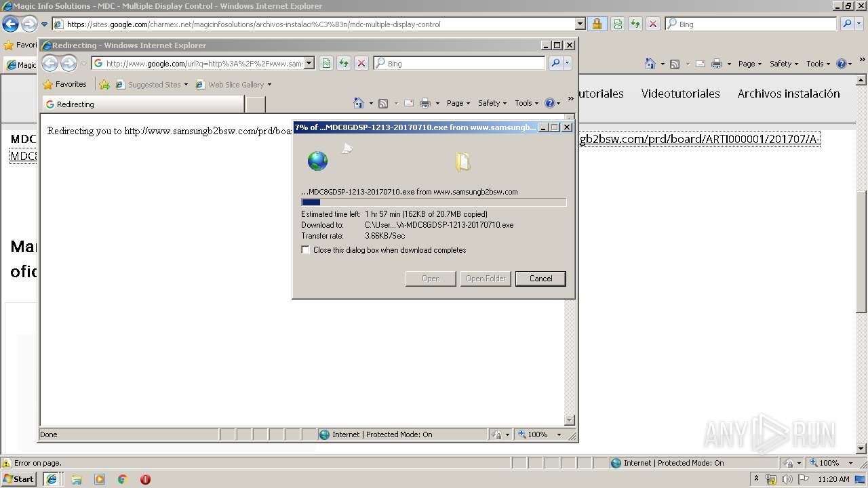Click the Bing search box in Redirecting window
The width and height of the screenshot is (868, 488).
point(459,64)
